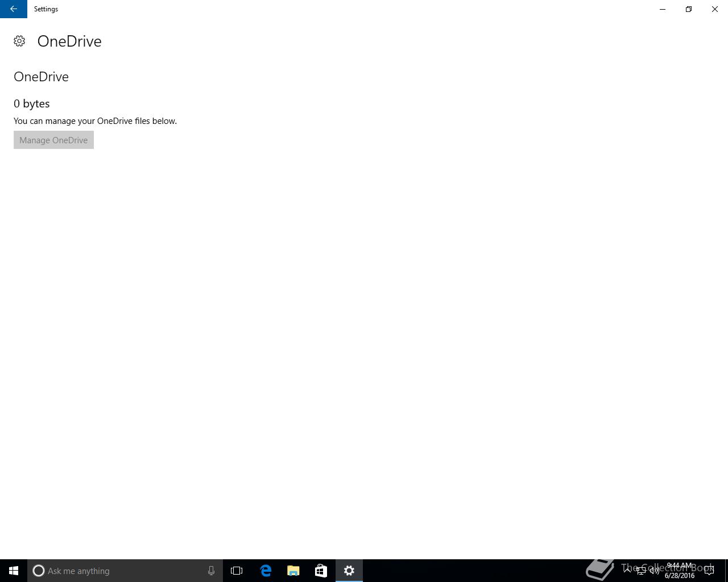728x582 pixels.
Task: Show hidden system tray icons
Action: click(x=627, y=571)
